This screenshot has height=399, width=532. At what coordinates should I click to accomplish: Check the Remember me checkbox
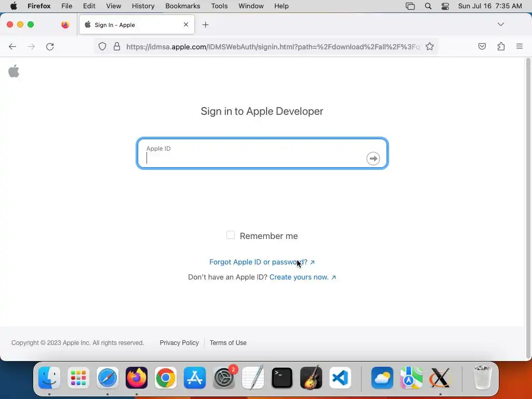click(x=230, y=235)
